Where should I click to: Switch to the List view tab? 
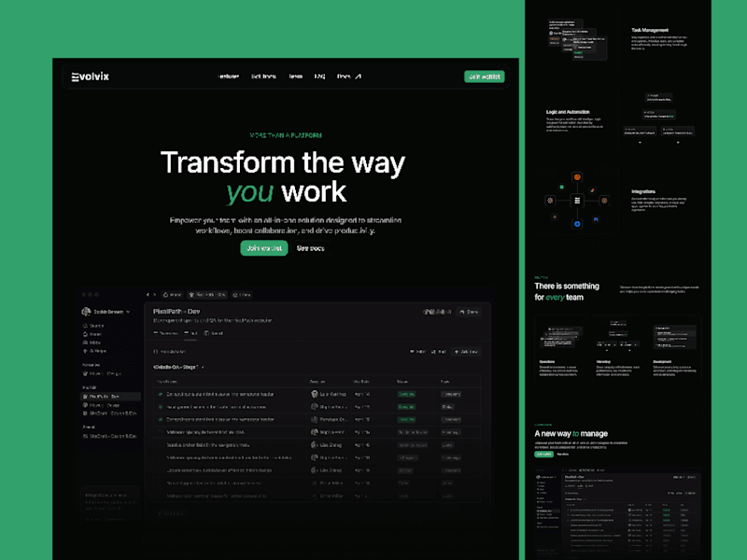[190, 333]
